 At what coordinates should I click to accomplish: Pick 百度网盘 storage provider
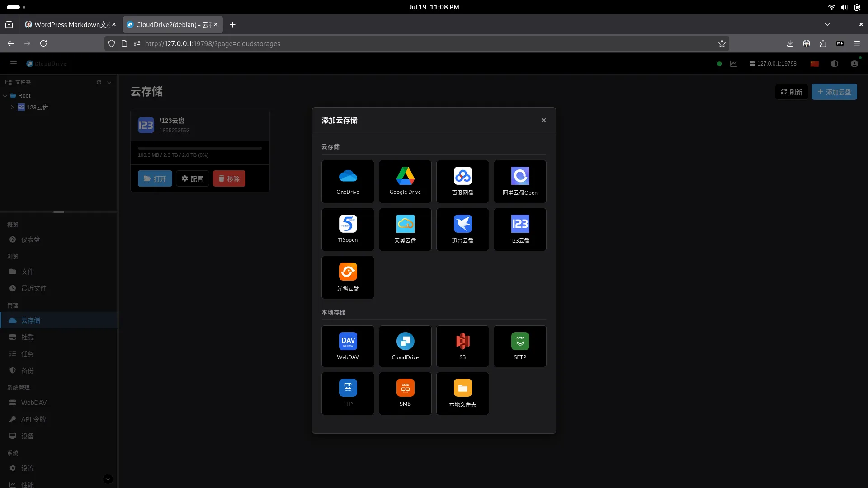[x=462, y=182]
